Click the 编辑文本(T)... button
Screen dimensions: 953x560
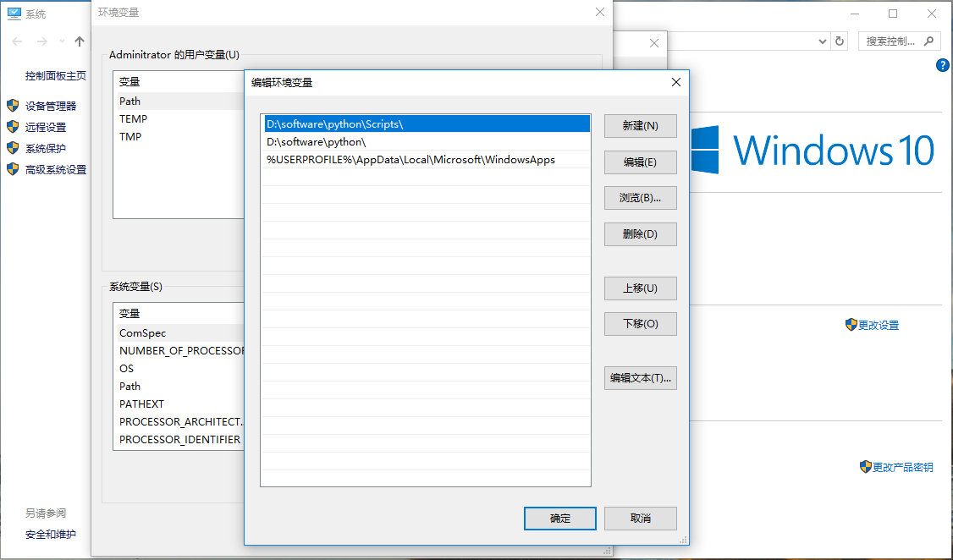click(x=640, y=378)
